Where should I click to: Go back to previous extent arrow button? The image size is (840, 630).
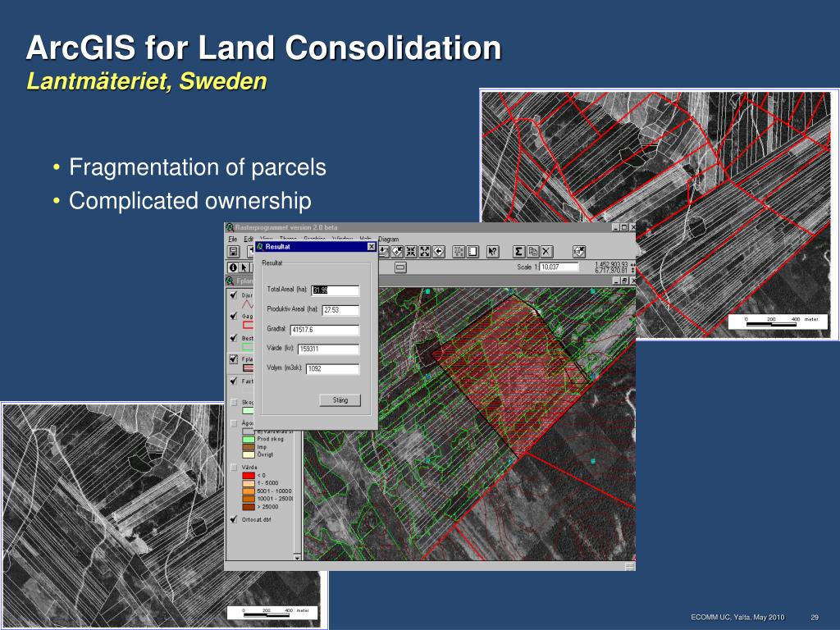(x=439, y=251)
